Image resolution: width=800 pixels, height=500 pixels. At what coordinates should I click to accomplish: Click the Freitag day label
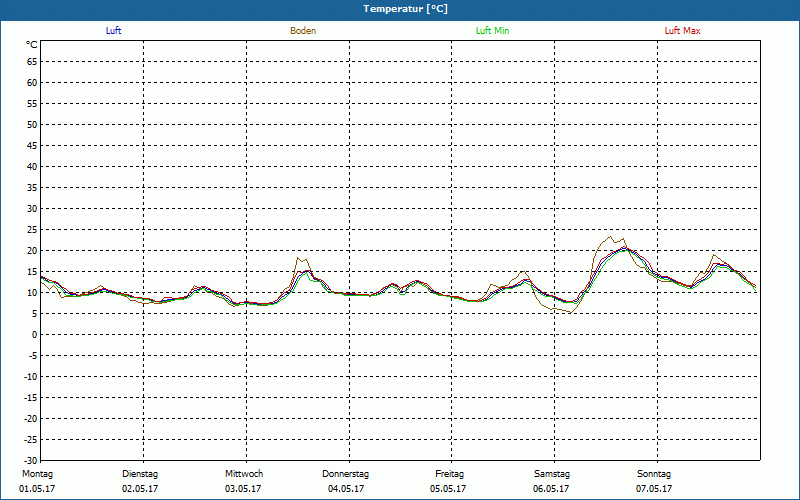(449, 474)
